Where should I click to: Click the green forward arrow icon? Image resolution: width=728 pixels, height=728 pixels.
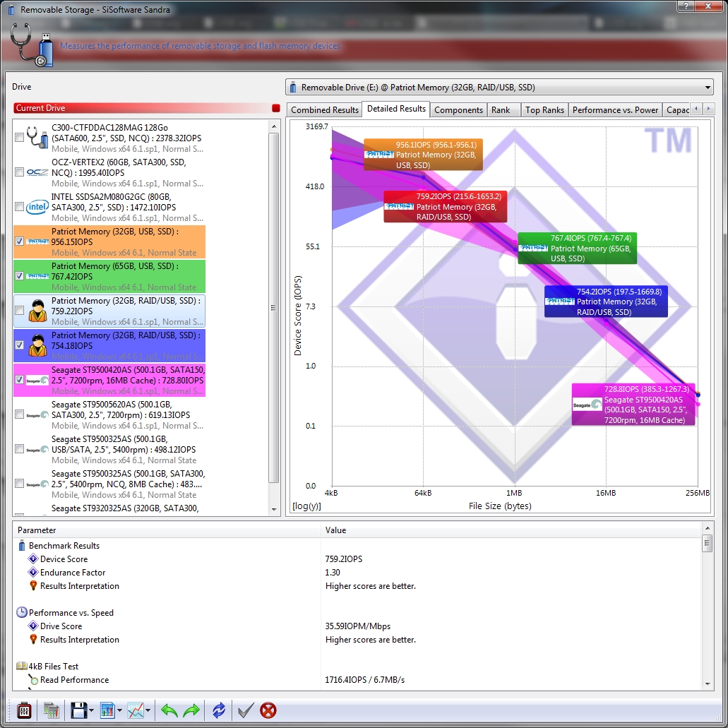point(191,710)
